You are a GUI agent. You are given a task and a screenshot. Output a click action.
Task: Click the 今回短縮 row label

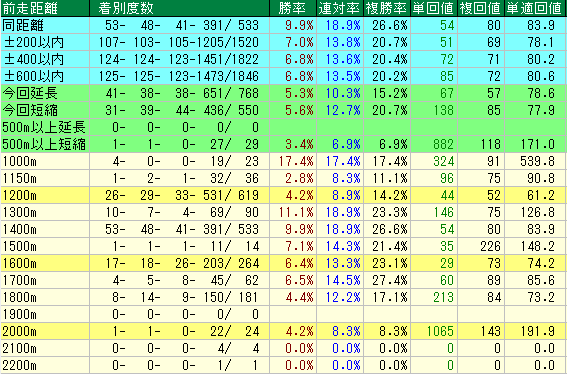coord(30,110)
